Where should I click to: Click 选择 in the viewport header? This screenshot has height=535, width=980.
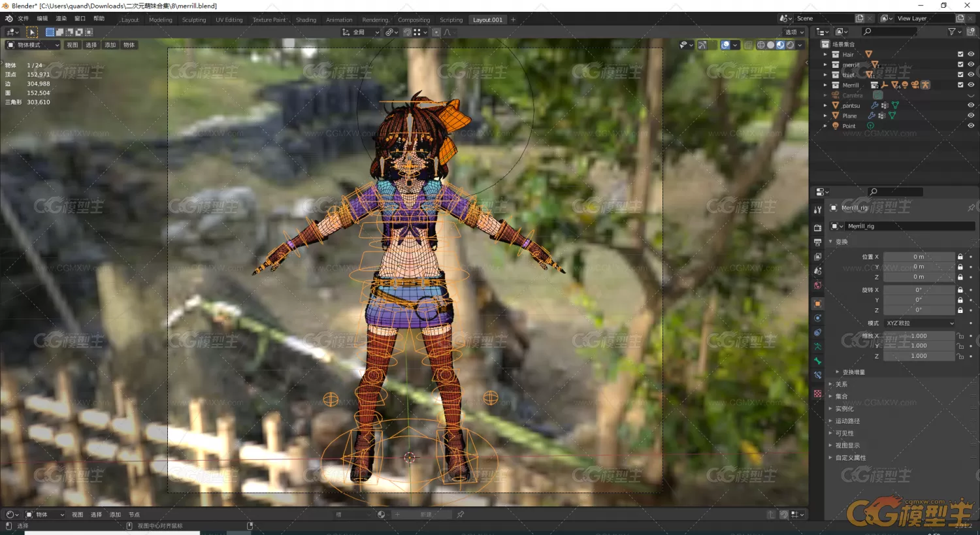91,45
